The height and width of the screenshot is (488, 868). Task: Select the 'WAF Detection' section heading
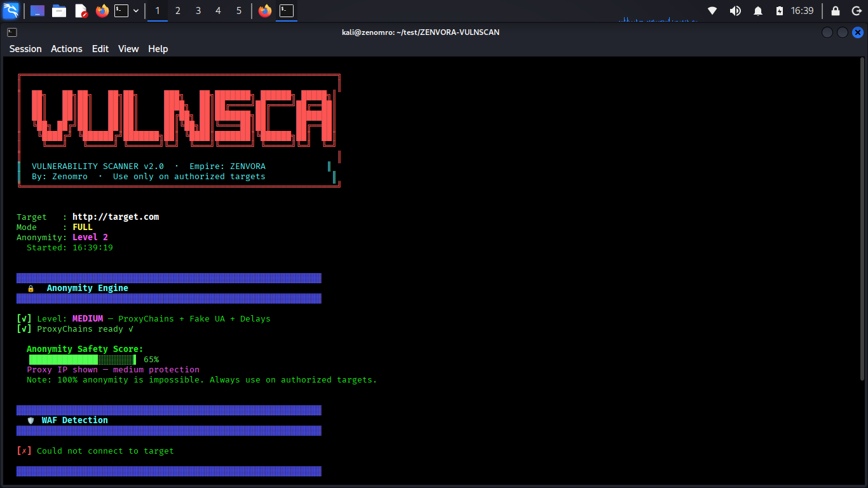[75, 421]
